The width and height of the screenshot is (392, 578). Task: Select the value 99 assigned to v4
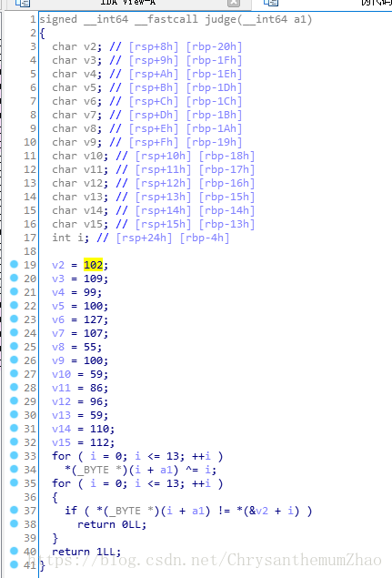point(90,292)
